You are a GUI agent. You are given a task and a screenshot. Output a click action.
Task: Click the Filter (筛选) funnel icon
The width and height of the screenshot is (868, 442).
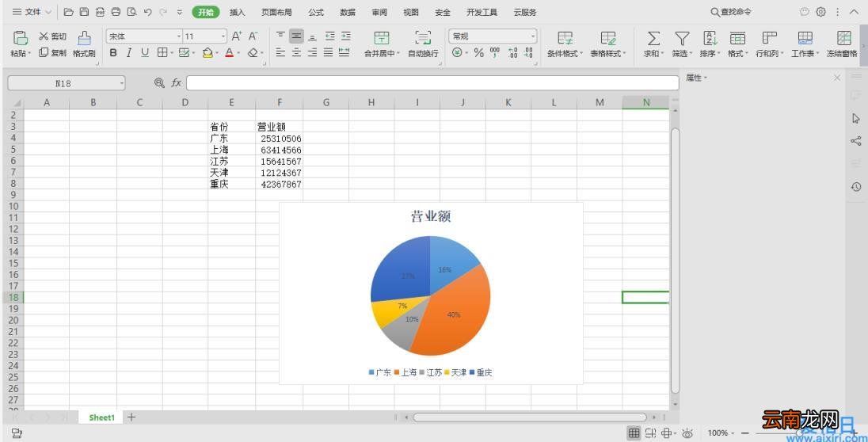(682, 38)
